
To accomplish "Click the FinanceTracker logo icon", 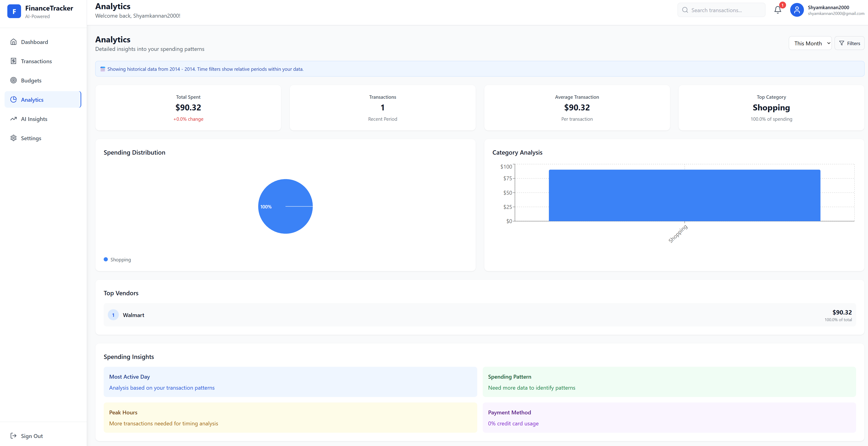I will coord(14,11).
